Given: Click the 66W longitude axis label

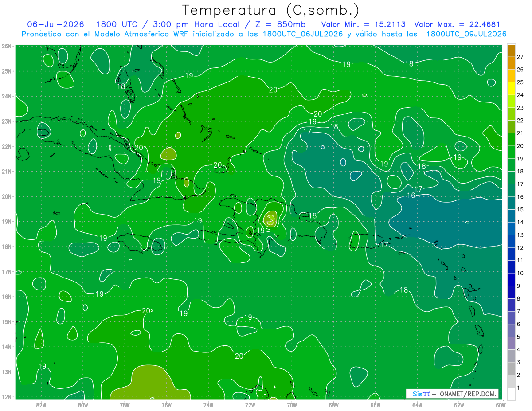Looking at the screenshot, I should coord(376,405).
